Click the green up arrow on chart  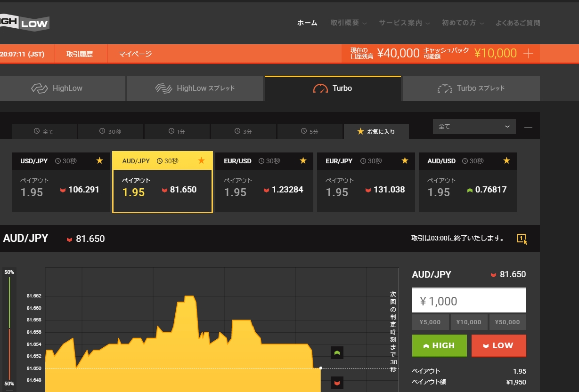click(337, 352)
